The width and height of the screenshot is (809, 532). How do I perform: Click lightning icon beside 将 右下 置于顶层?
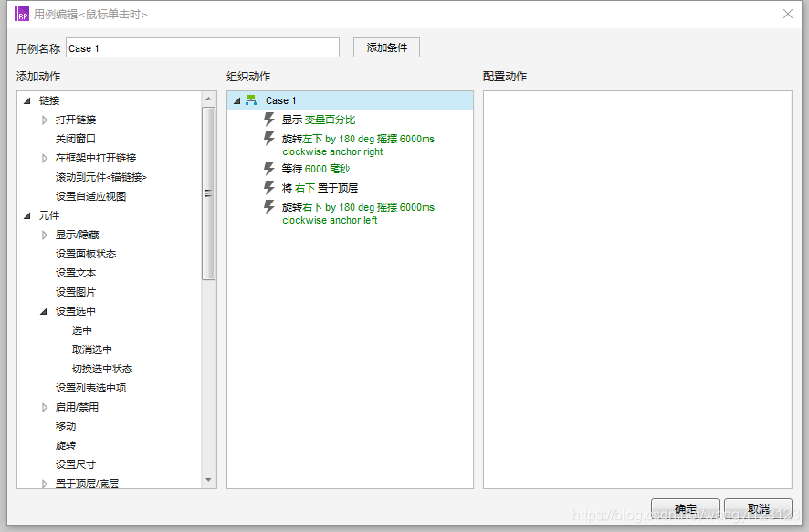(x=268, y=188)
